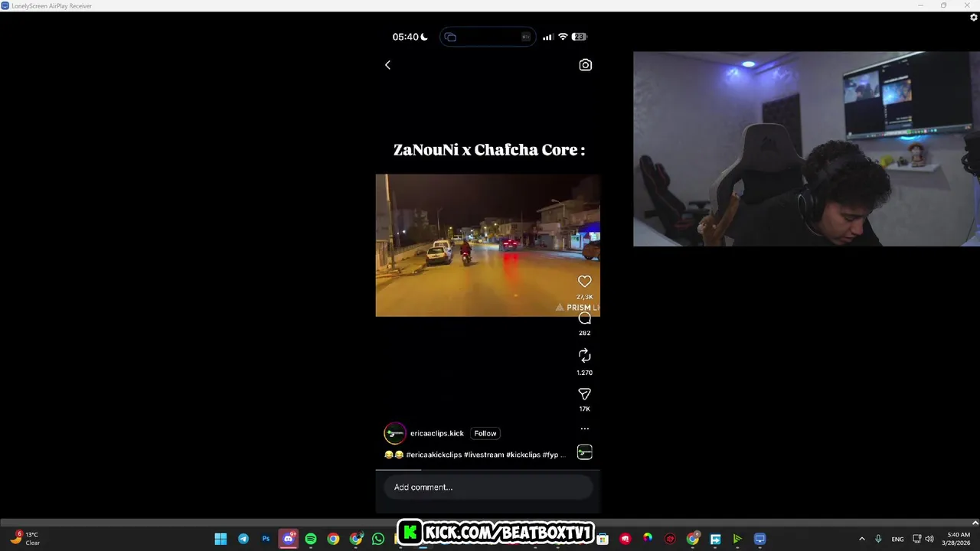The height and width of the screenshot is (551, 980).
Task: Open Discord from the taskbar
Action: (289, 539)
